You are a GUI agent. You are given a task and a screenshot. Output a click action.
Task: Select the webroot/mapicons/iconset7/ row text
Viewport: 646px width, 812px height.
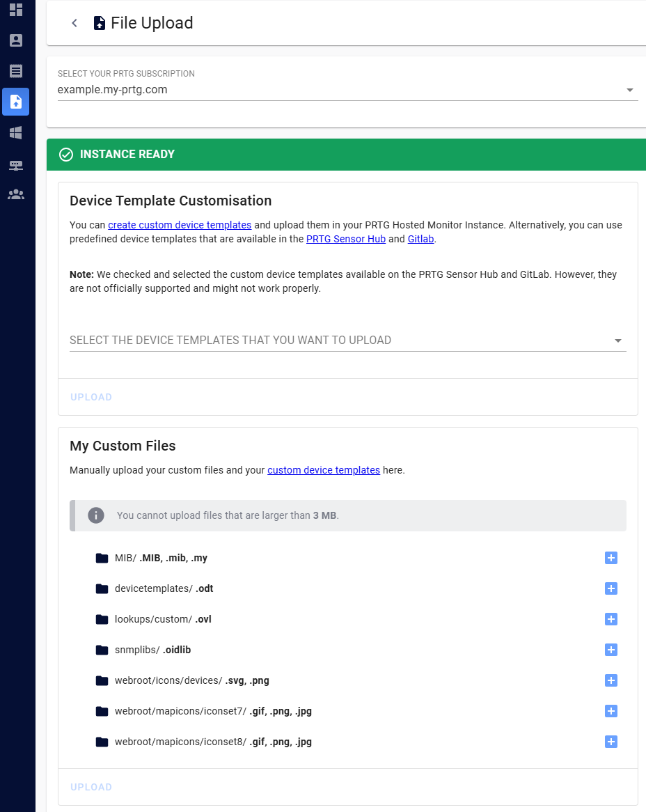[x=213, y=711]
